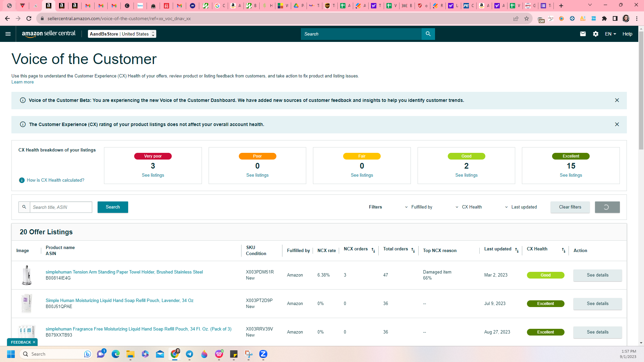The image size is (644, 362).
Task: Open Chrome three-dot menu
Action: tap(637, 18)
